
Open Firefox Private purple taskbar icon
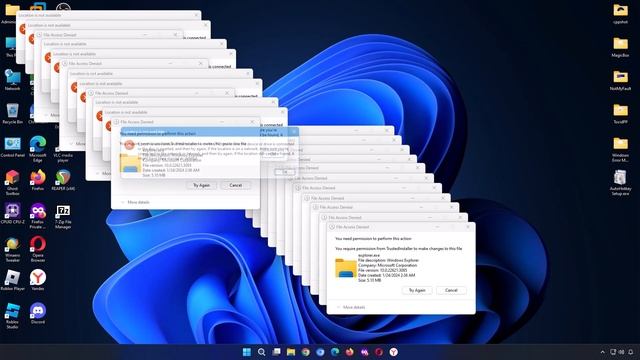coord(364,352)
